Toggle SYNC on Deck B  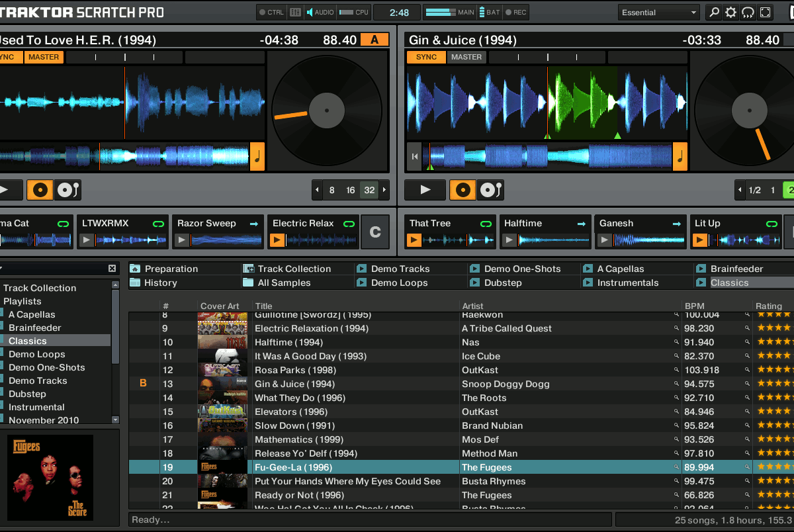pyautogui.click(x=426, y=57)
